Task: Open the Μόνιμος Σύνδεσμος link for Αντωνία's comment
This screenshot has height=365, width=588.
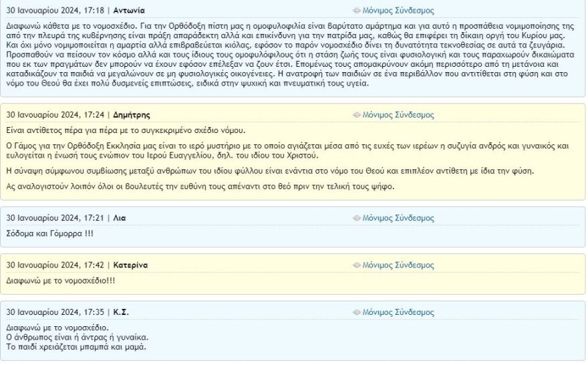Action: pyautogui.click(x=398, y=11)
